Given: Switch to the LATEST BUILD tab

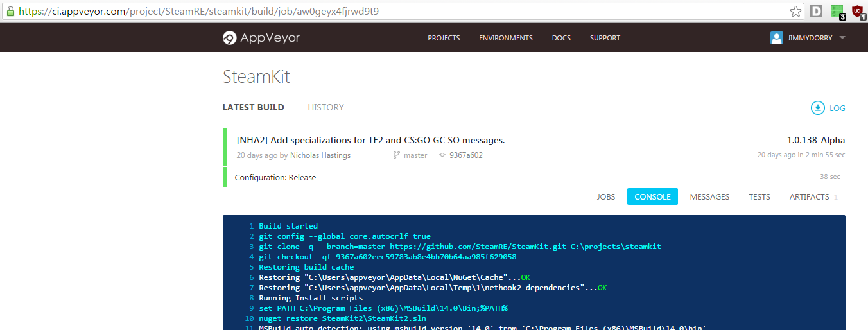Looking at the screenshot, I should click(x=254, y=107).
